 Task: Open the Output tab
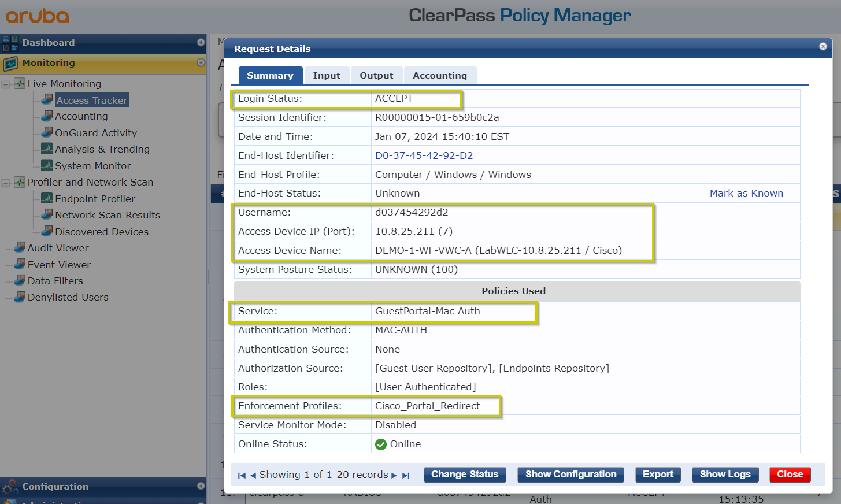click(x=376, y=75)
